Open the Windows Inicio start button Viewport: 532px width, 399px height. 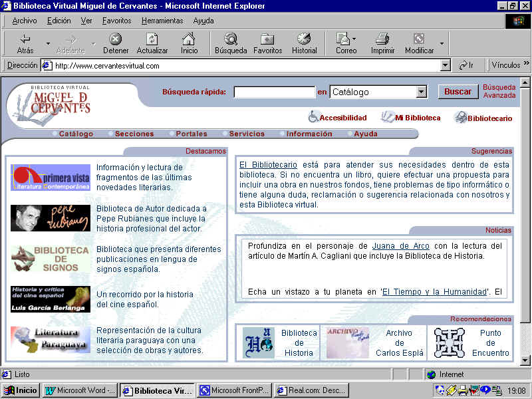click(21, 390)
